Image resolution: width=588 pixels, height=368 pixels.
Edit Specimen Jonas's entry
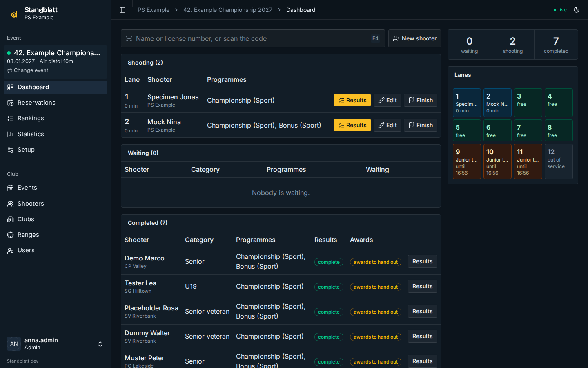click(388, 100)
